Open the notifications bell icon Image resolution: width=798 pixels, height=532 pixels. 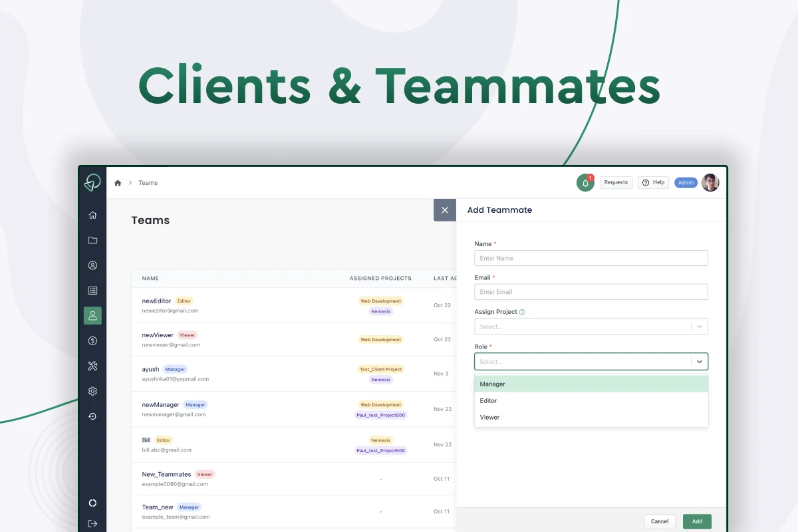click(585, 183)
